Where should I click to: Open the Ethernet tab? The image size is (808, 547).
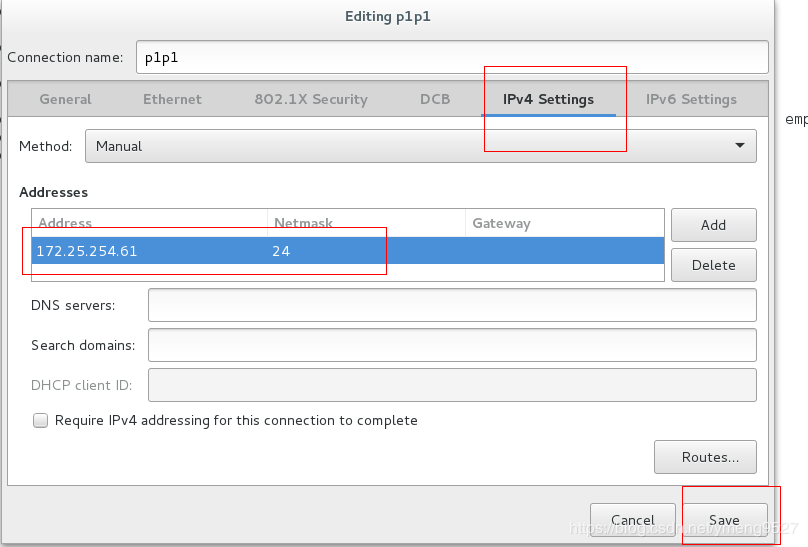pyautogui.click(x=172, y=99)
